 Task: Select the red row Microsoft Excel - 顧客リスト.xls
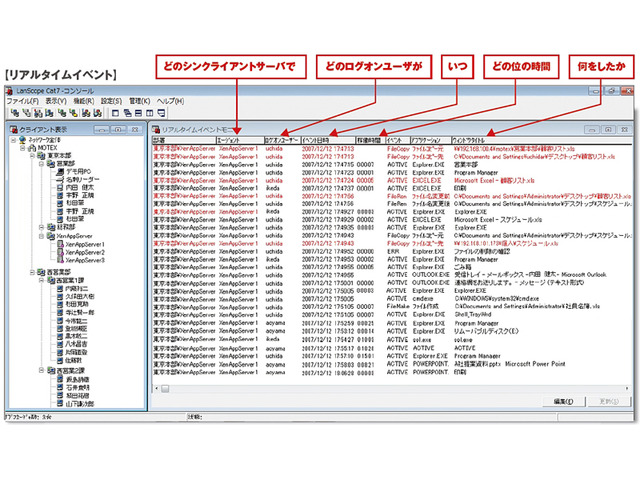(392, 180)
